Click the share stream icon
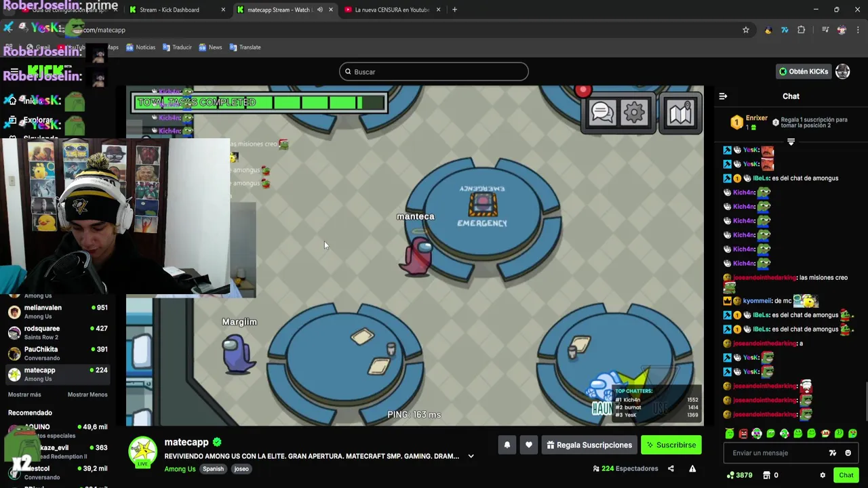This screenshot has height=488, width=868. tap(671, 468)
